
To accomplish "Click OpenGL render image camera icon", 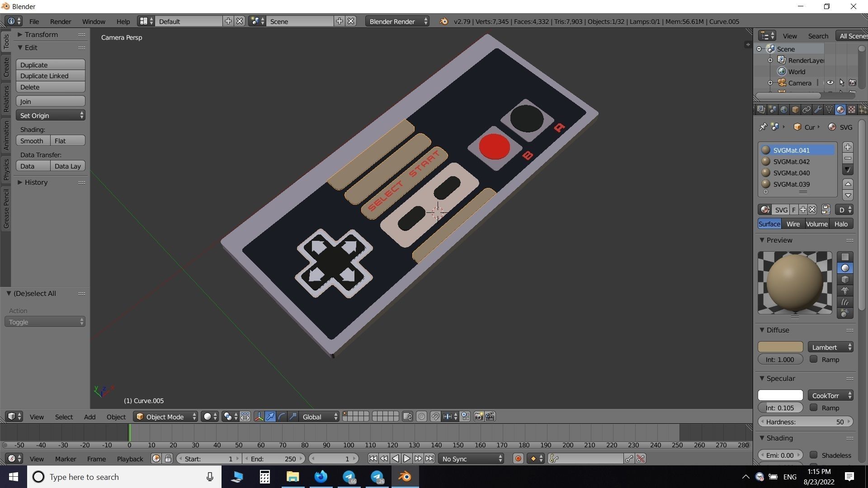I will click(478, 417).
